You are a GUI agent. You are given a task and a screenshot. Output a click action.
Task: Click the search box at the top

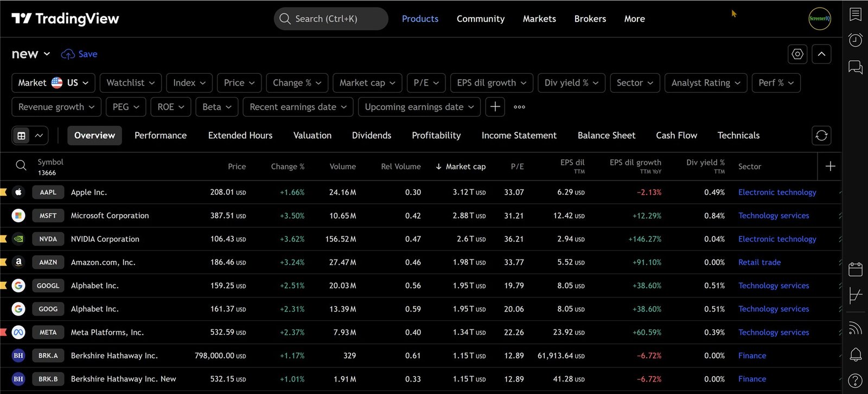pyautogui.click(x=331, y=19)
